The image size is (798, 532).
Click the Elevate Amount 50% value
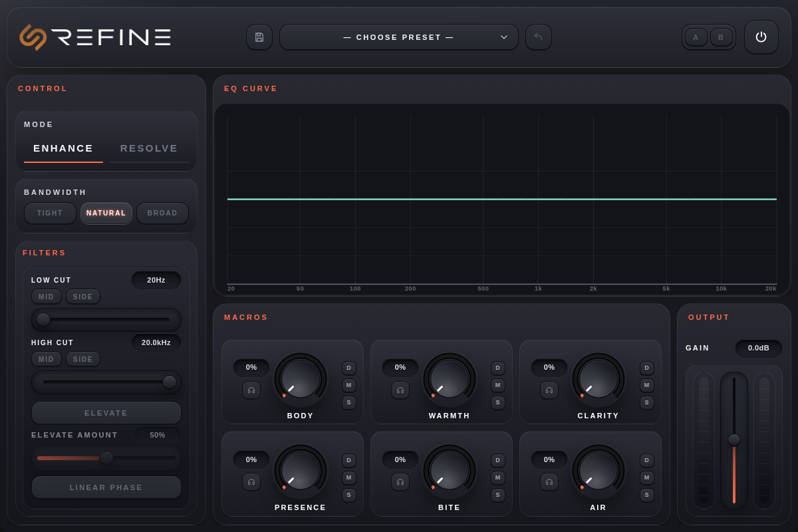pos(158,435)
